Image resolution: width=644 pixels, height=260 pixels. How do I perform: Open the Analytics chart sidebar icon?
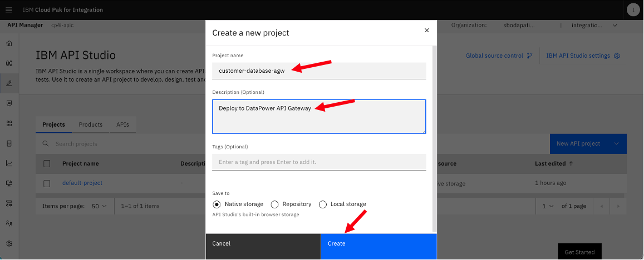pos(9,163)
